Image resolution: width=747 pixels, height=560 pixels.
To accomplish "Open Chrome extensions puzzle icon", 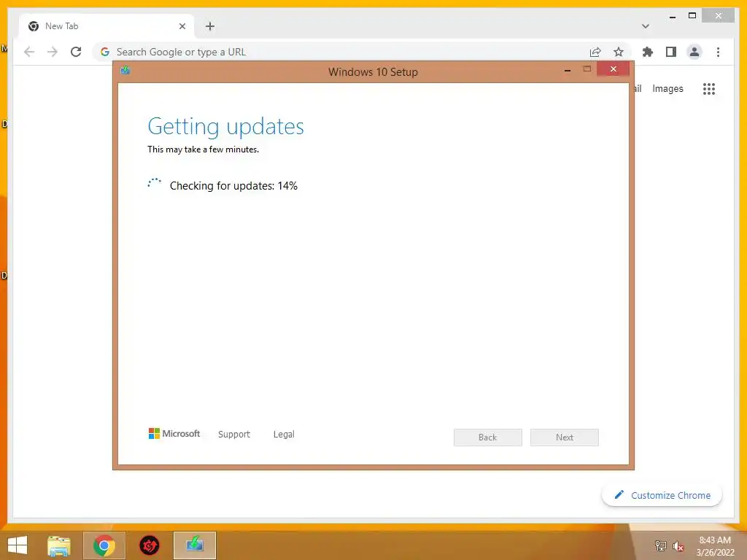I will (648, 52).
